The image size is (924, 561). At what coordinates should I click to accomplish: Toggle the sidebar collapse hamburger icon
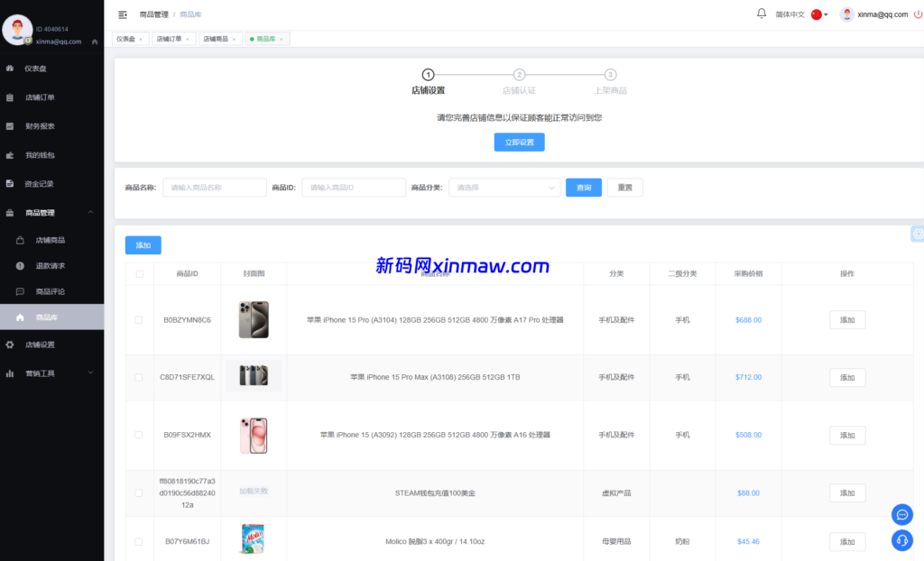pyautogui.click(x=123, y=14)
